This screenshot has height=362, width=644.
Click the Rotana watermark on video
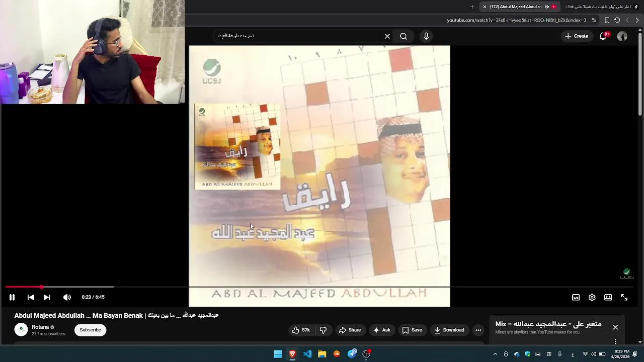click(626, 274)
